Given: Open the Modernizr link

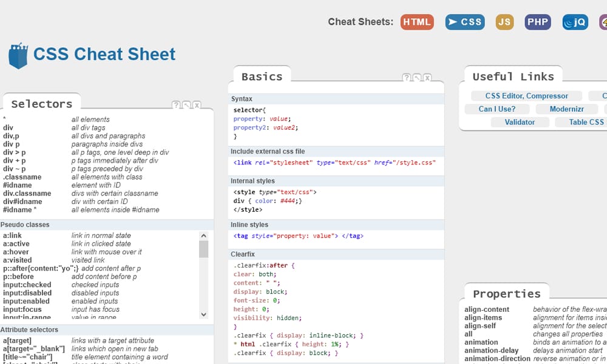Looking at the screenshot, I should [567, 109].
